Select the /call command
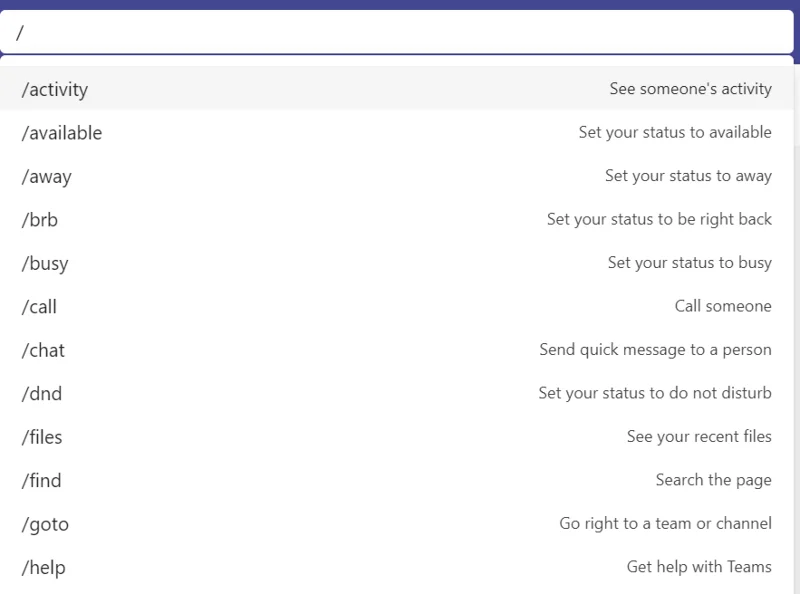Viewport: 800px width, 594px height. 397,306
